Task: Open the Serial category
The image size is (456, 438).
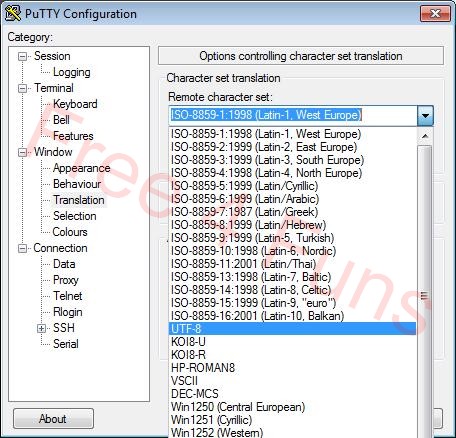Action: pos(66,344)
